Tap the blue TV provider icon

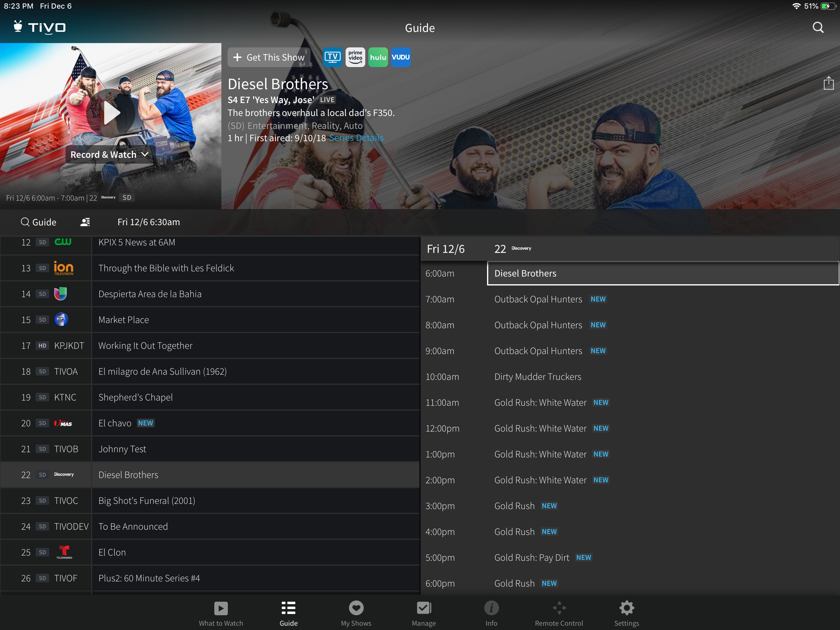pos(332,58)
